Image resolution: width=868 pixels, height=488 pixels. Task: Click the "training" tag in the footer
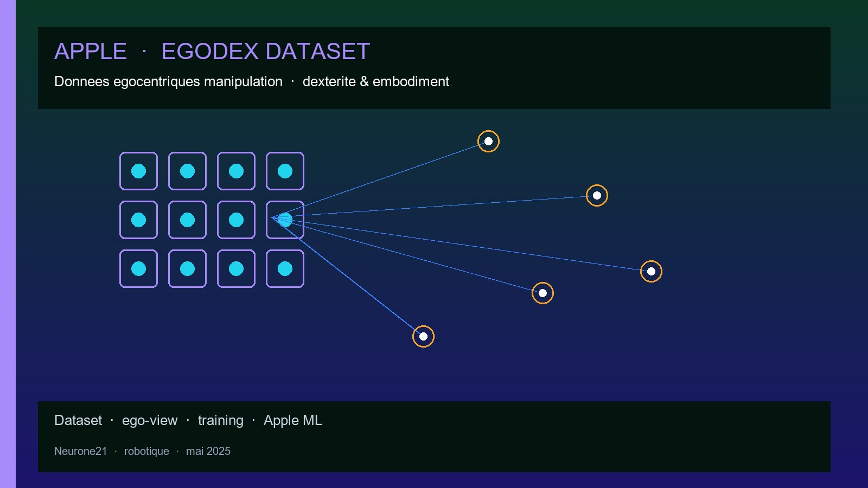click(x=221, y=420)
